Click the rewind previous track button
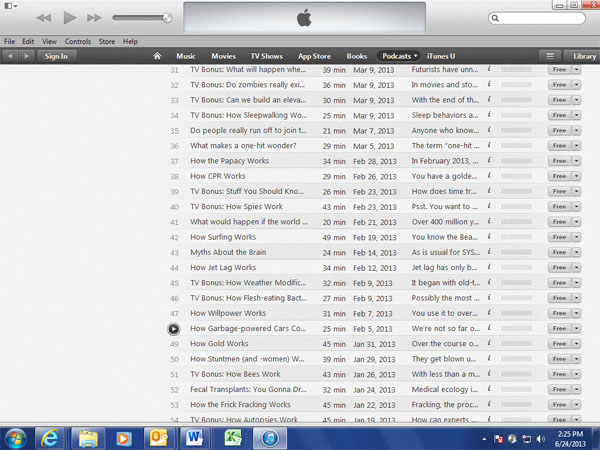Screen dimensions: 600x450 pos(44,18)
